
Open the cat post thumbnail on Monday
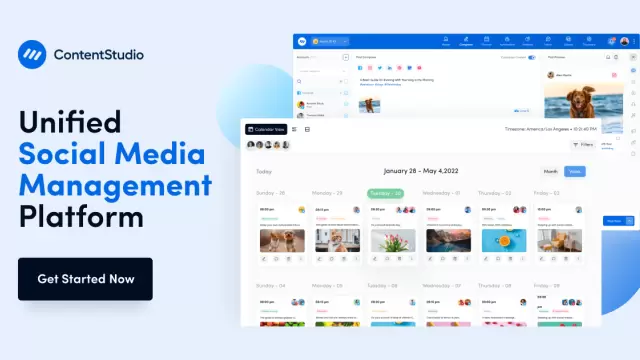tap(338, 240)
